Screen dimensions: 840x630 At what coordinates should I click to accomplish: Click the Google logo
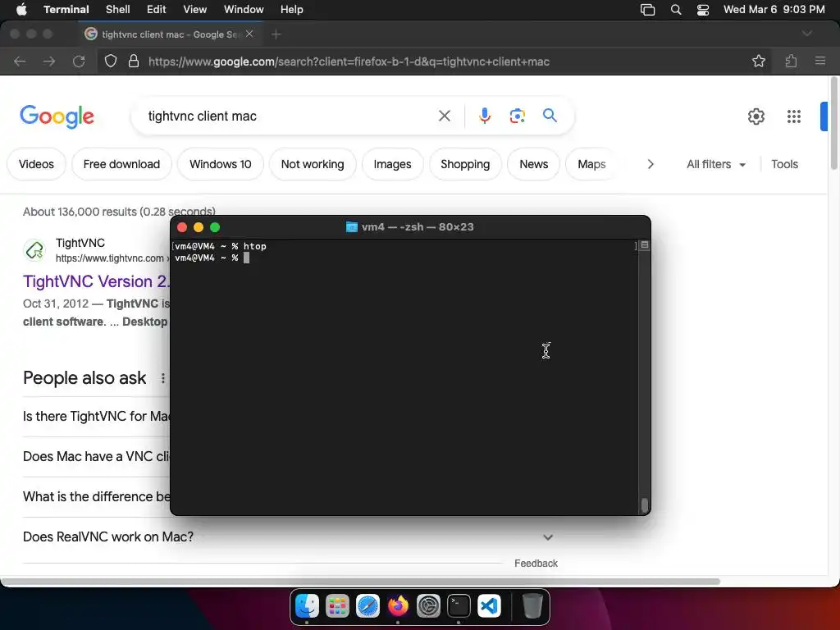click(x=57, y=116)
